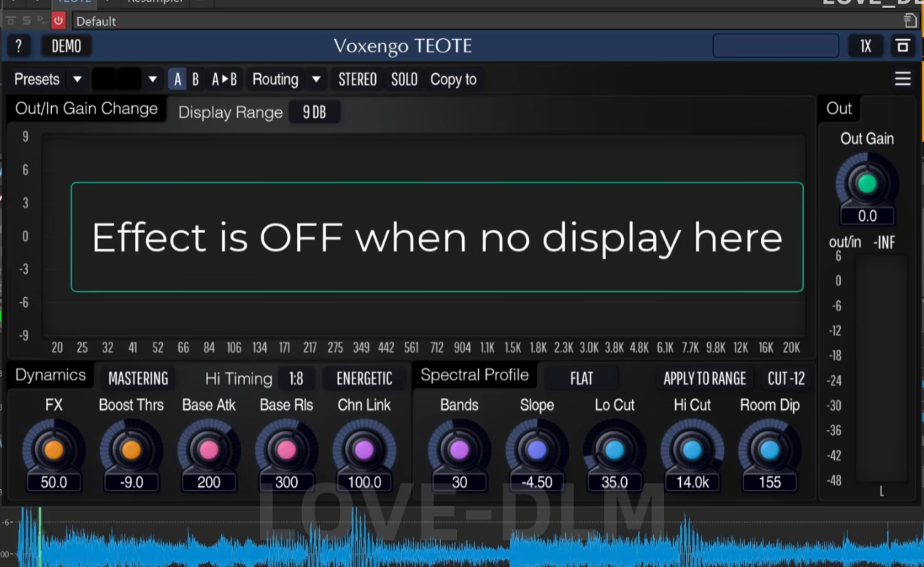This screenshot has height=567, width=924.
Task: Switch to state B
Action: 195,80
